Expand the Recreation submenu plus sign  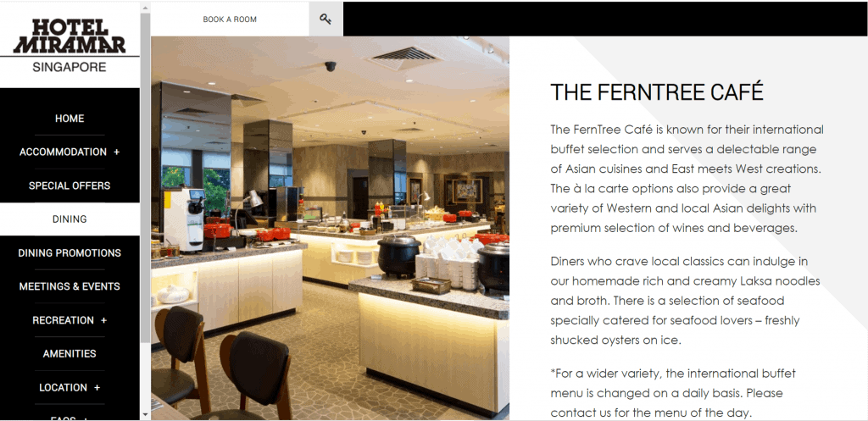coord(103,320)
